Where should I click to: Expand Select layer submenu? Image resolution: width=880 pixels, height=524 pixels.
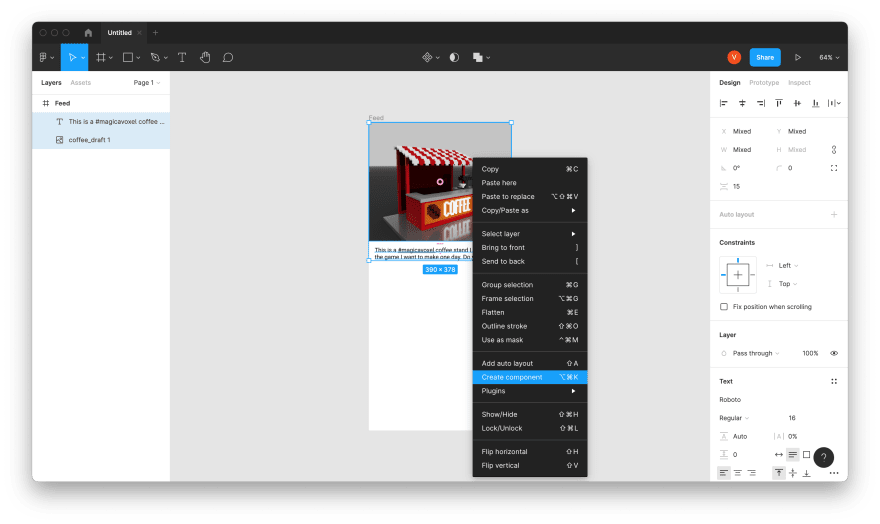pos(530,233)
